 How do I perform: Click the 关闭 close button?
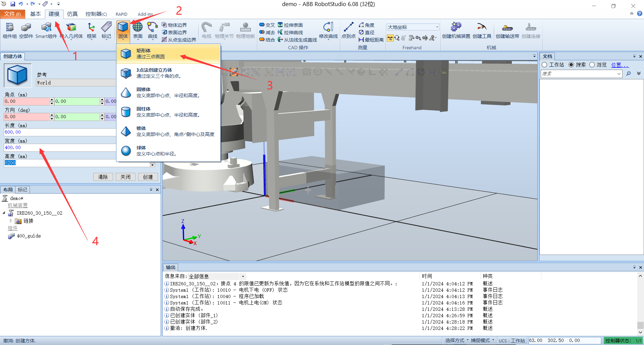coord(125,177)
